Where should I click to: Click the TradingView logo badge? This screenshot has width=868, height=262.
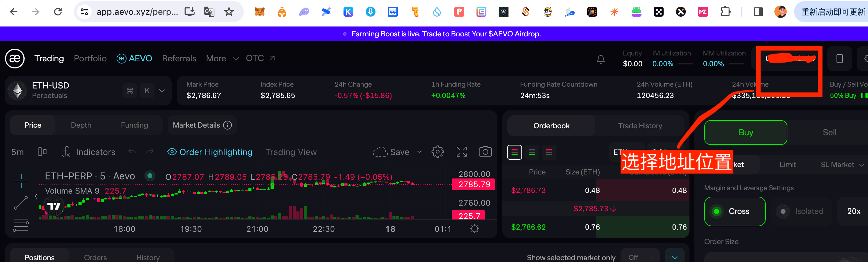pos(54,206)
